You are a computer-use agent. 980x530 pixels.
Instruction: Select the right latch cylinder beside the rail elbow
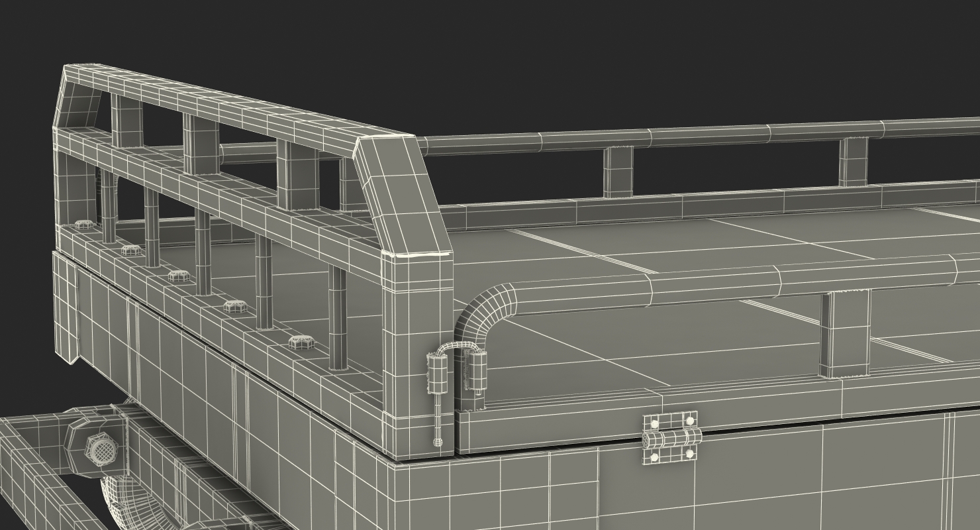click(x=477, y=370)
